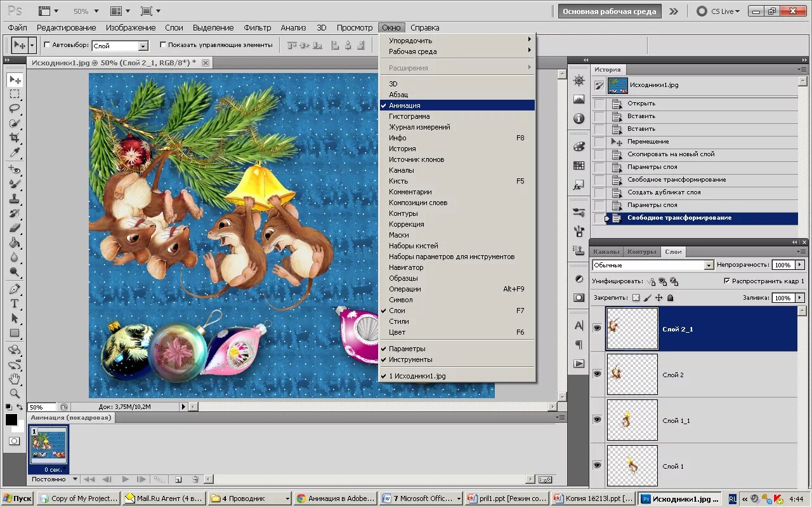Click the zoom percentage field
Viewport: 812px width, 508px height.
coord(41,407)
